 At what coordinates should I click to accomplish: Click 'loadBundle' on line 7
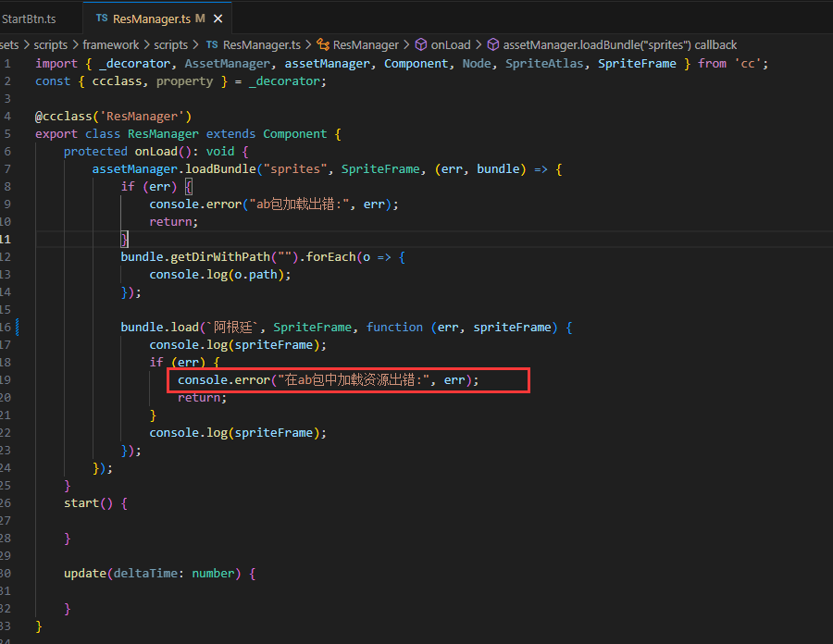tap(220, 168)
